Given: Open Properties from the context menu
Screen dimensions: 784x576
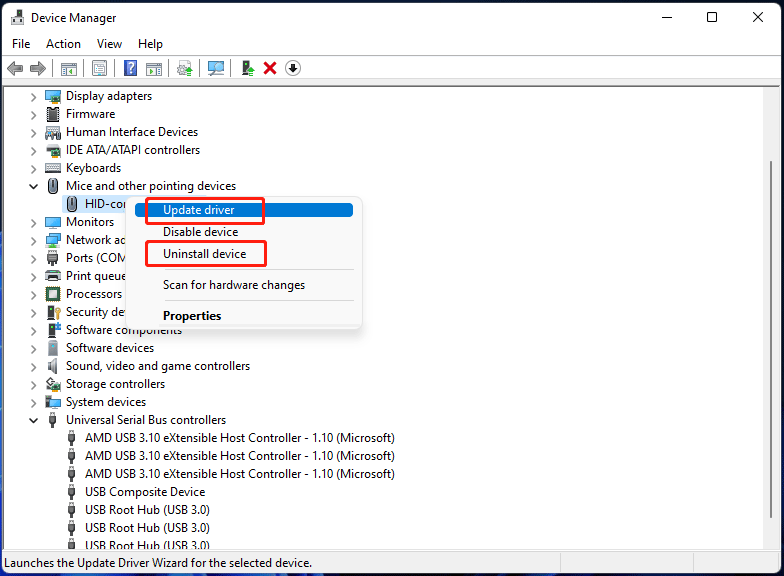Looking at the screenshot, I should coord(244,316).
